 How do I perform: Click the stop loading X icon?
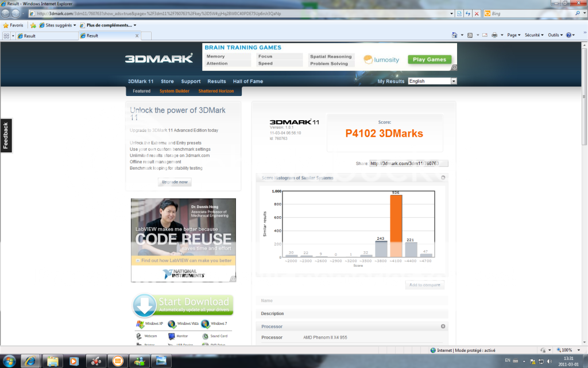(x=477, y=13)
